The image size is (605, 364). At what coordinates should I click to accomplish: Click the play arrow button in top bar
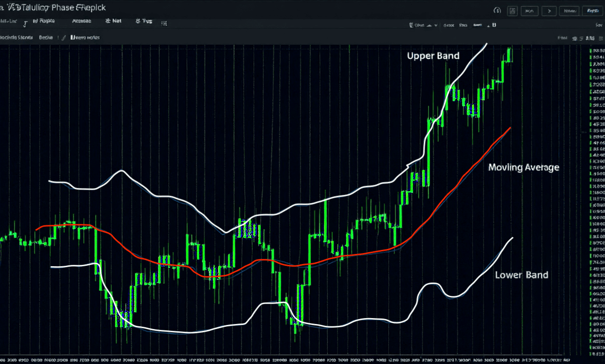[549, 10]
